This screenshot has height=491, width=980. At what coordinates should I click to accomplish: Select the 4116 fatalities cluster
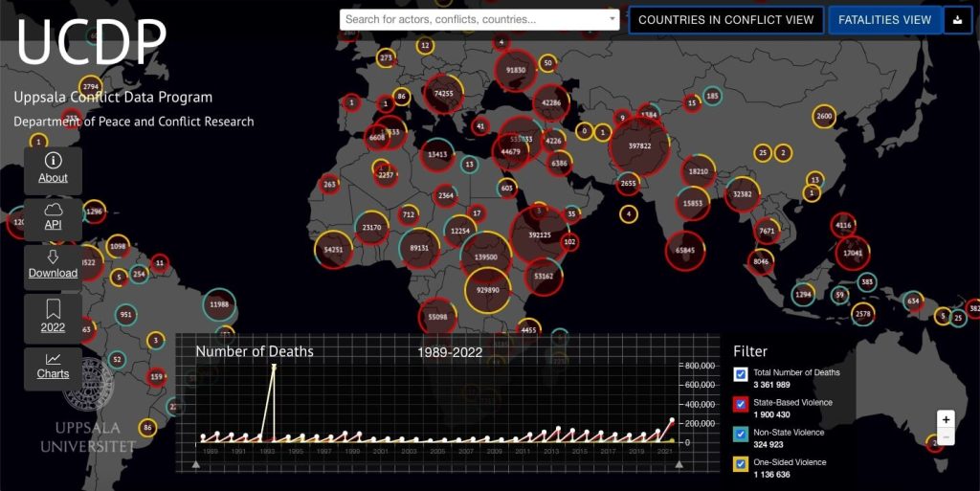coord(843,225)
